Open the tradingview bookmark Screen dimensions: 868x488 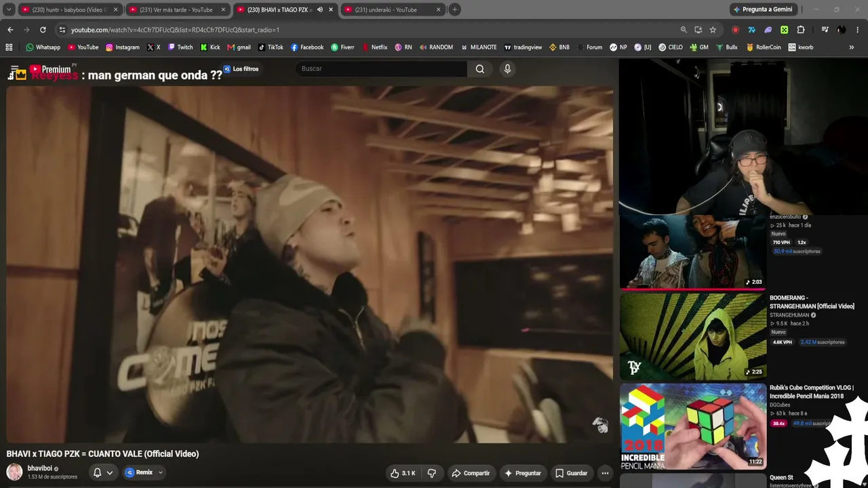(523, 47)
